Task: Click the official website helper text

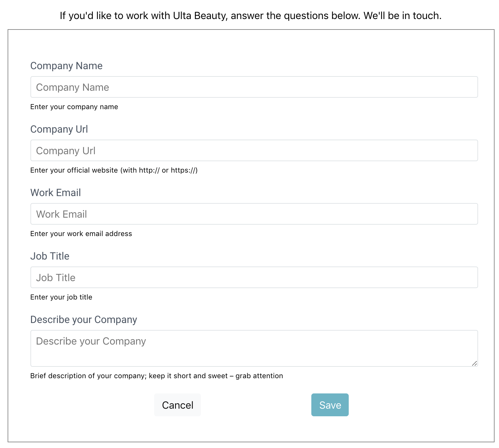Action: click(113, 170)
